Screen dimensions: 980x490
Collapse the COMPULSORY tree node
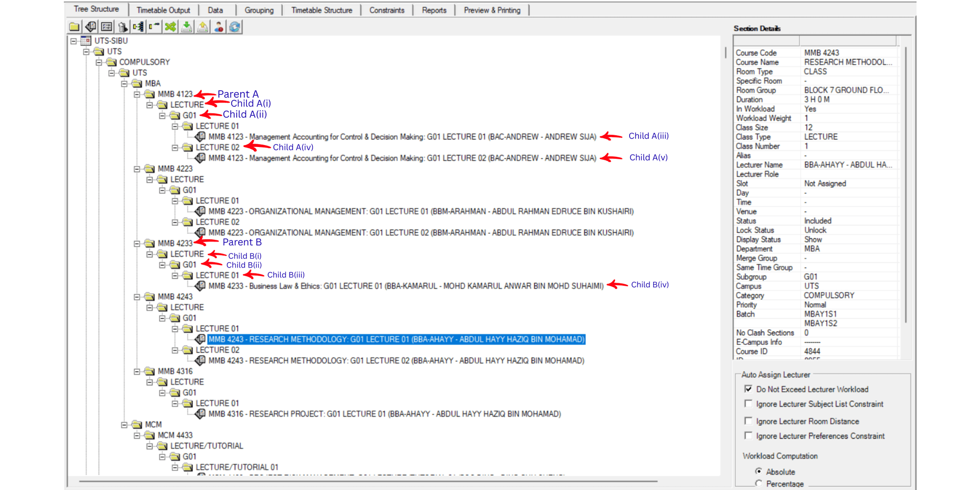(99, 62)
